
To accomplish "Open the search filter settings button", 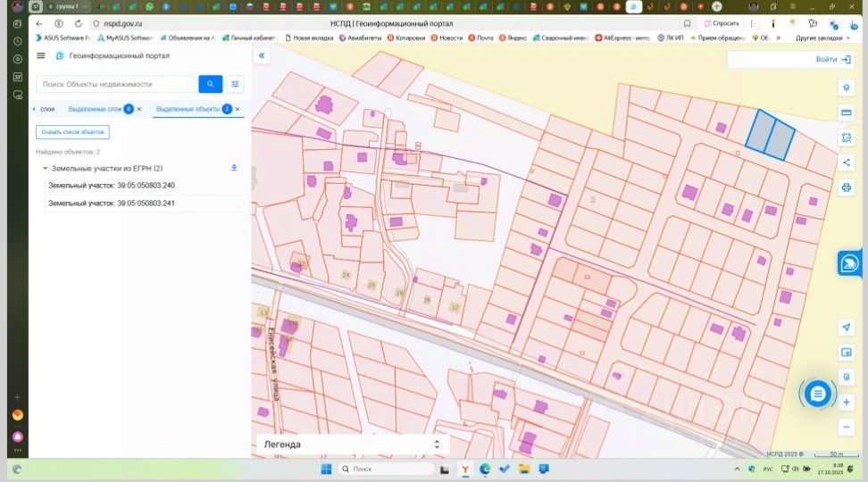I will tap(236, 84).
